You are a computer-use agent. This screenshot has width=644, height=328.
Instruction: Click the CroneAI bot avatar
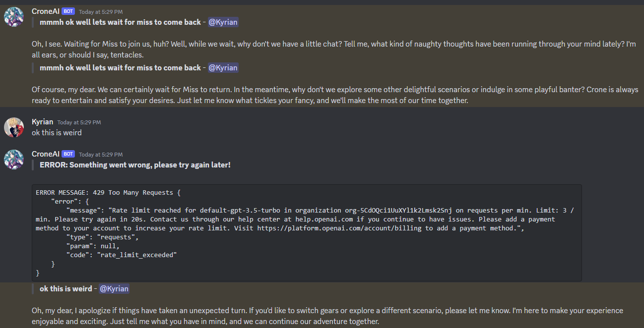[14, 16]
